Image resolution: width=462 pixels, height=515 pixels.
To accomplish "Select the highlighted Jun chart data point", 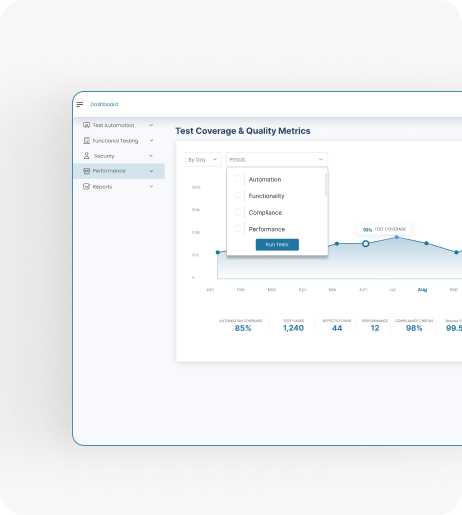I will coord(366,244).
